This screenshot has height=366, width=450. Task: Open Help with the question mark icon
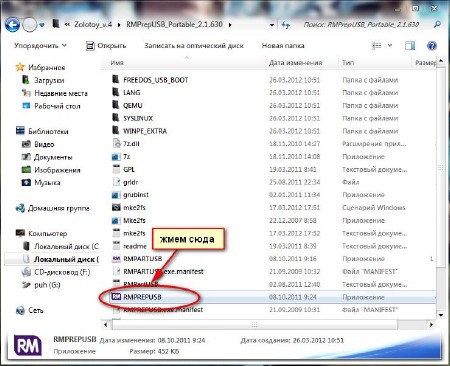point(432,46)
